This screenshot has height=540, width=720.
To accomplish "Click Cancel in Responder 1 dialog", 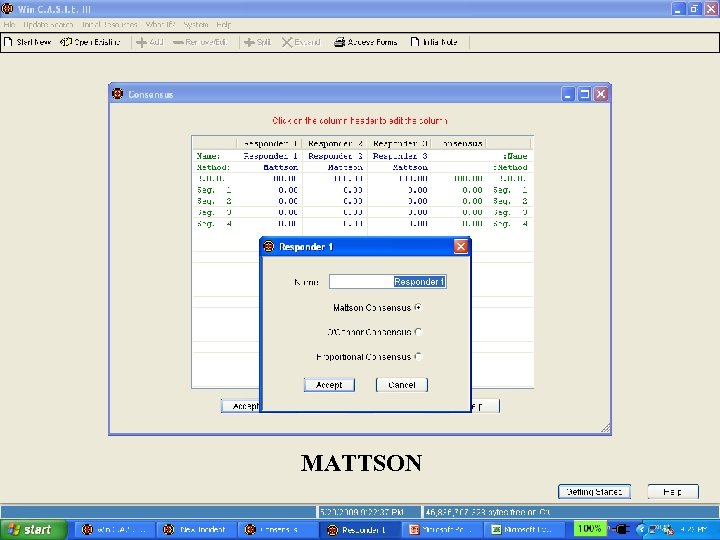I will pyautogui.click(x=402, y=385).
